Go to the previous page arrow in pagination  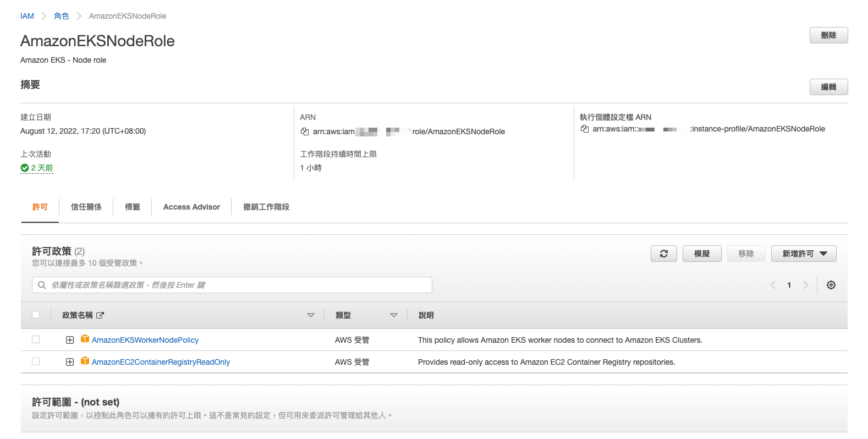[x=773, y=285]
